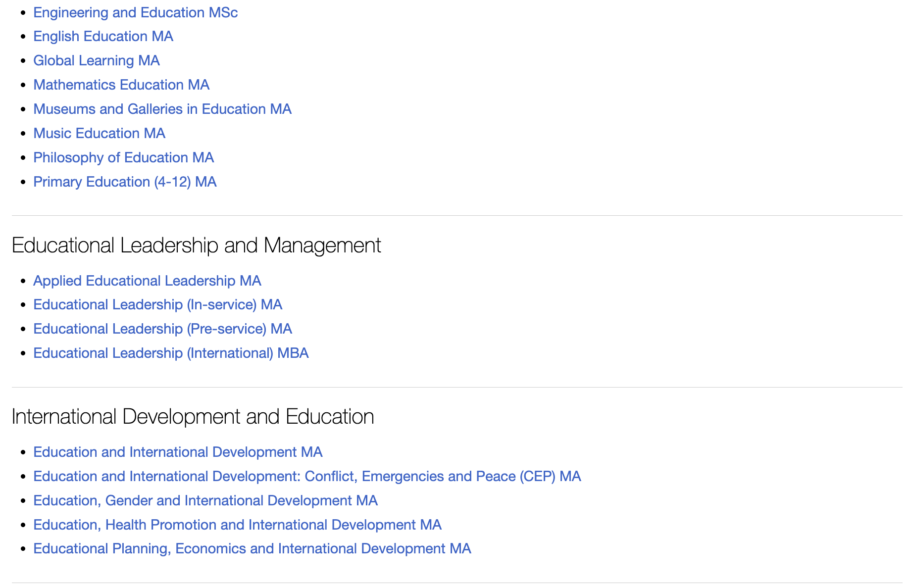910x588 pixels.
Task: Select Educational Leadership (In-service) MA
Action: [x=157, y=305]
